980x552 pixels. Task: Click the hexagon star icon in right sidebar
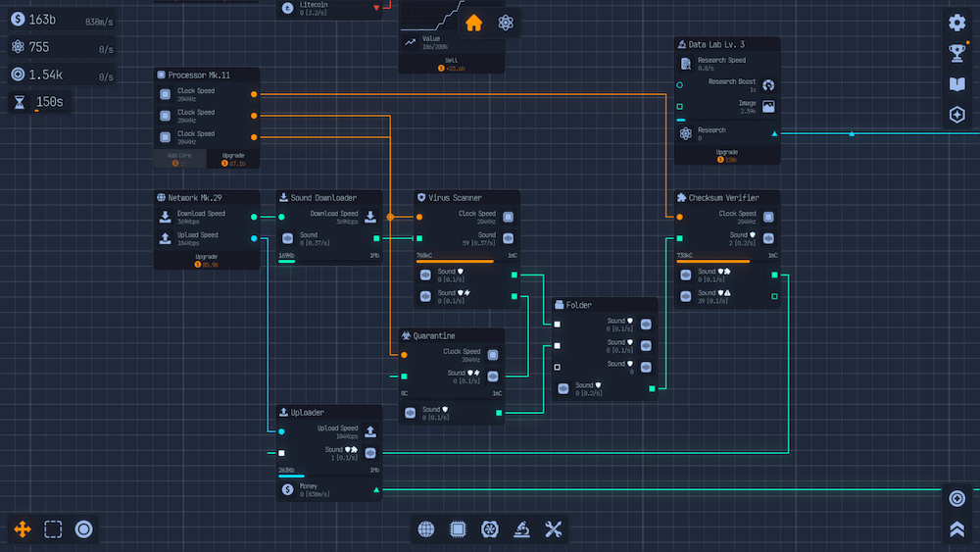957,115
